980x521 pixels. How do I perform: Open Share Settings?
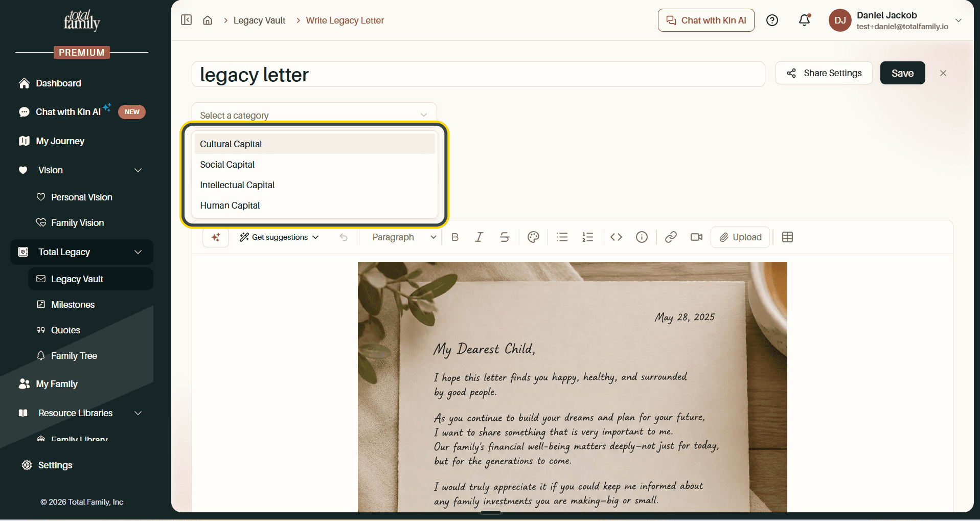click(824, 73)
